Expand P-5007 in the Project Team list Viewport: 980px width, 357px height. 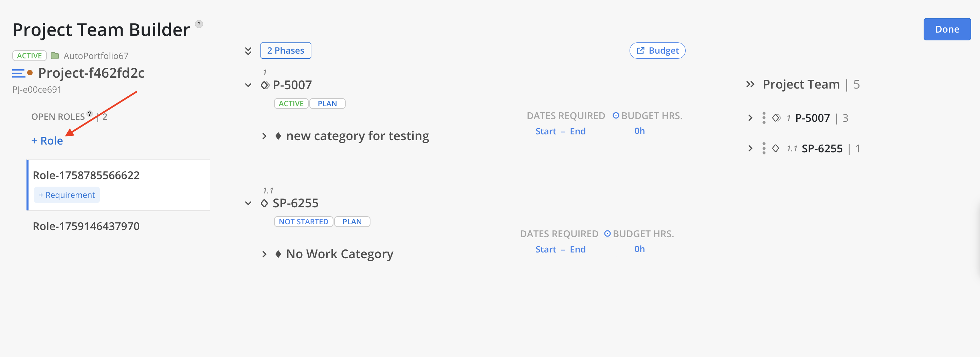pos(750,118)
